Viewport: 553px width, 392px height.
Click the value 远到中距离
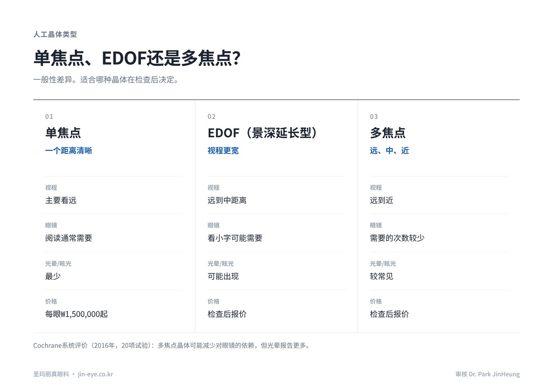pyautogui.click(x=227, y=200)
